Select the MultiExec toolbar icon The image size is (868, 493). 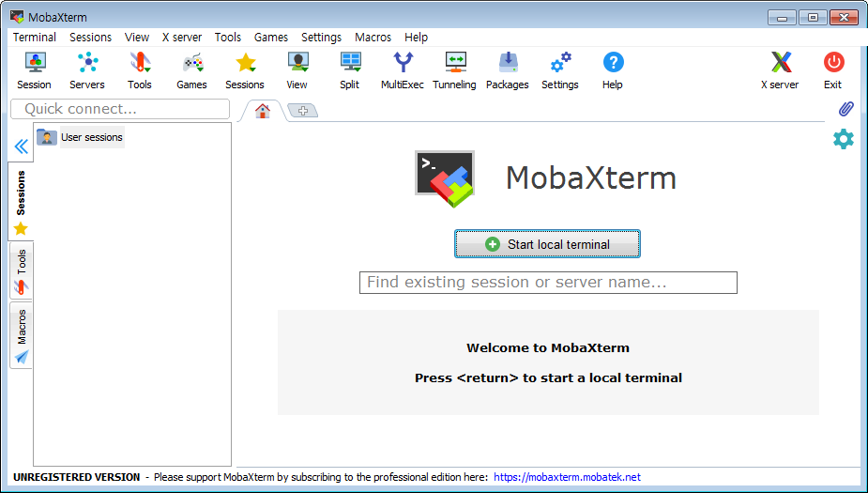coord(403,70)
